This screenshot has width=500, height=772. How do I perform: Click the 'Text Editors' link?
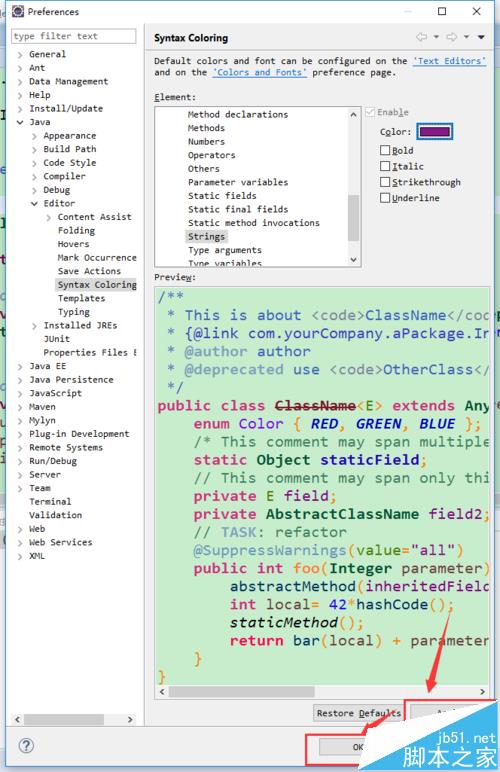click(449, 61)
